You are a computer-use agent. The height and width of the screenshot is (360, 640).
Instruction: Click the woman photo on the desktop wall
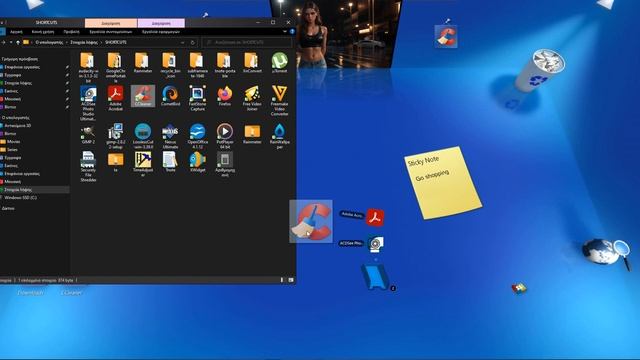pos(336,33)
